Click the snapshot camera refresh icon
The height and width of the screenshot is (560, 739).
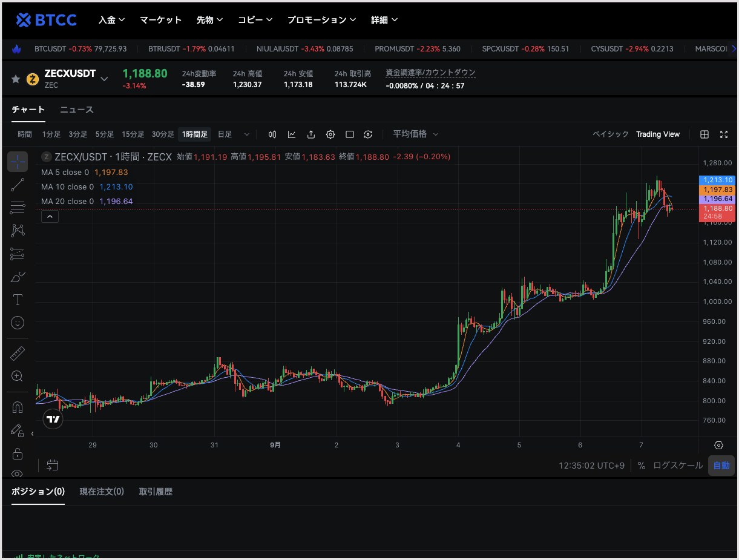[368, 134]
